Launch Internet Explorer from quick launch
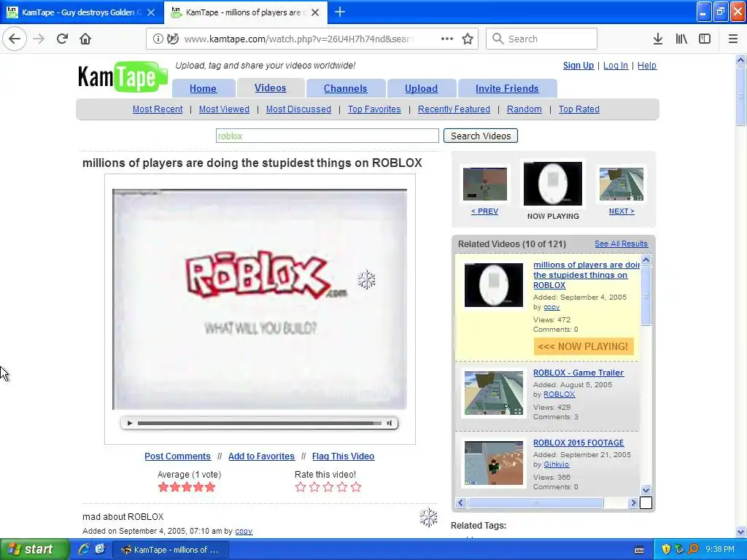This screenshot has width=747, height=560. 84,549
